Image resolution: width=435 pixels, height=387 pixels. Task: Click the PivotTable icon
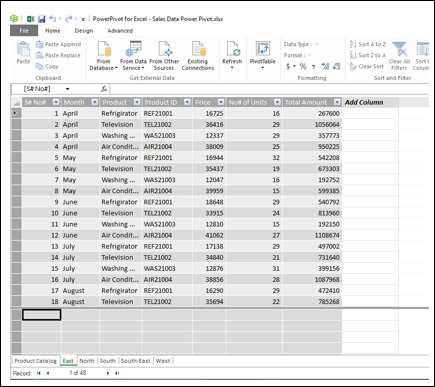pos(263,49)
